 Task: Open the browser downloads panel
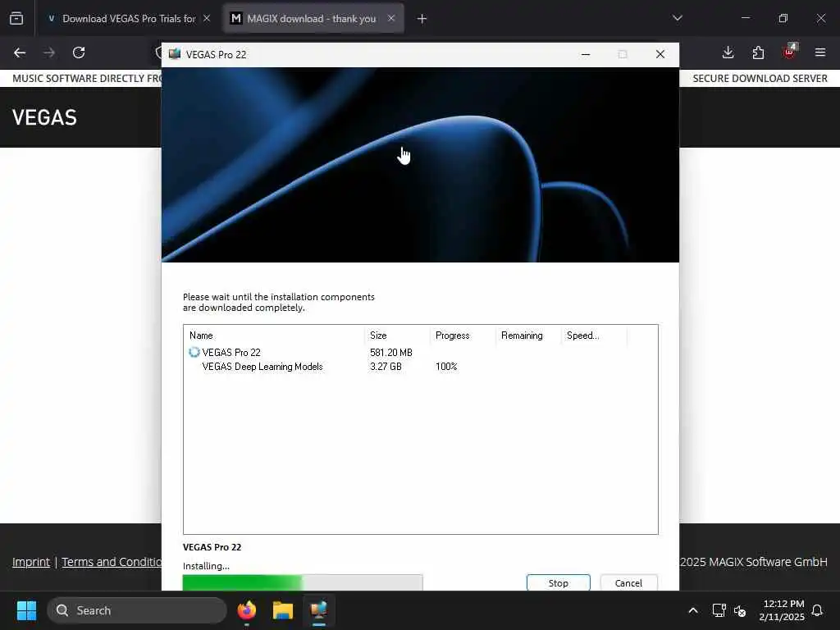click(728, 52)
